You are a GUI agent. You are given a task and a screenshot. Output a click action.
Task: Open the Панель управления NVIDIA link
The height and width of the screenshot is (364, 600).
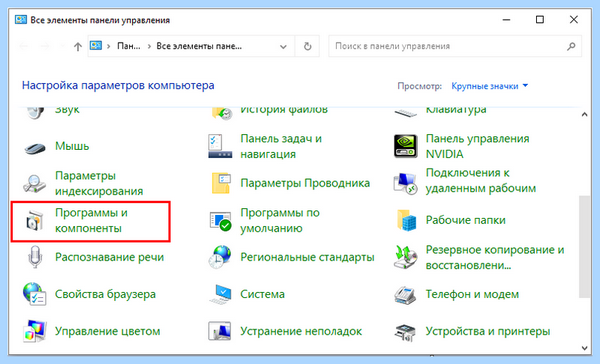[478, 146]
